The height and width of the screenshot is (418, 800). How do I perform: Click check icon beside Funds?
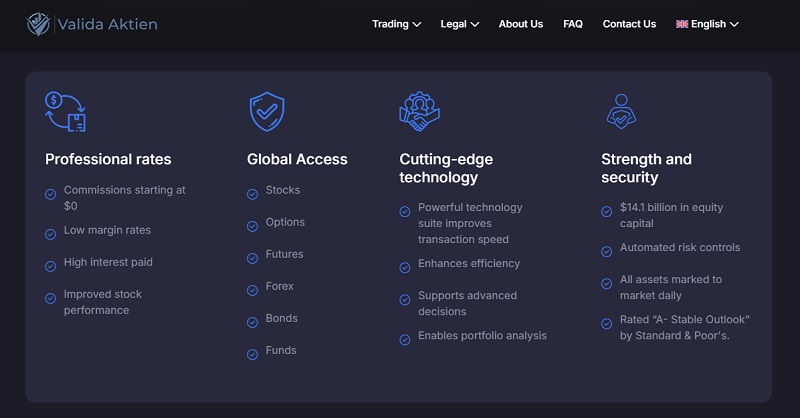pos(253,355)
